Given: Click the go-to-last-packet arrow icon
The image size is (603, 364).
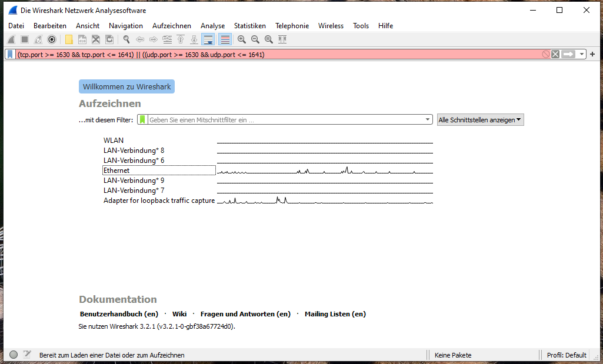Looking at the screenshot, I should 194,39.
